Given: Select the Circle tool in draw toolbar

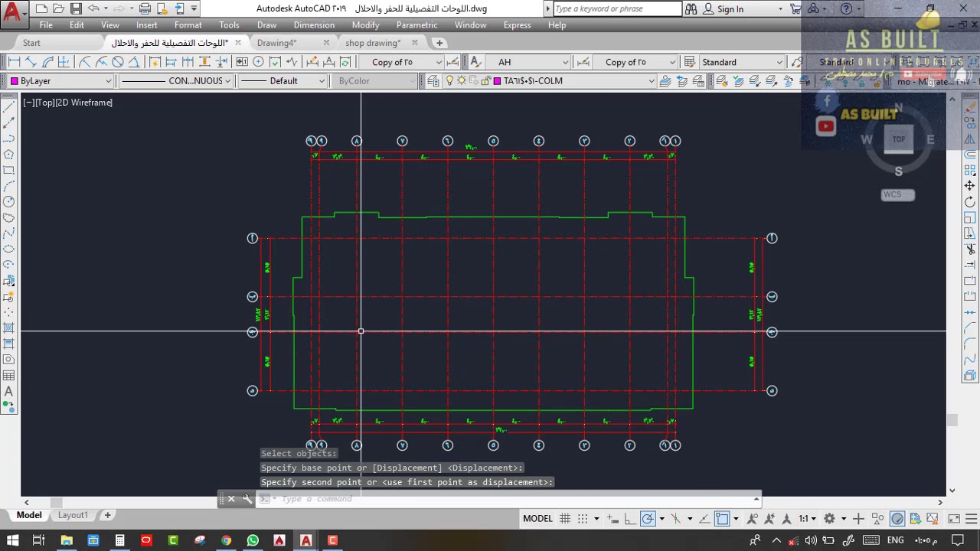Looking at the screenshot, I should click(9, 202).
